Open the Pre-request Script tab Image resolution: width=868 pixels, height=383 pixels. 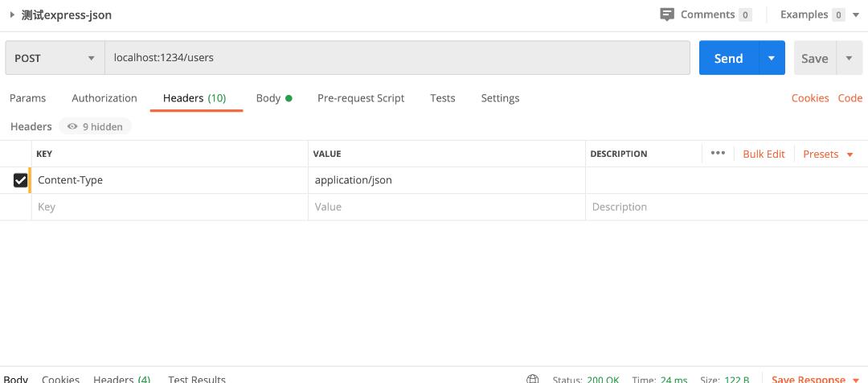pyautogui.click(x=361, y=98)
